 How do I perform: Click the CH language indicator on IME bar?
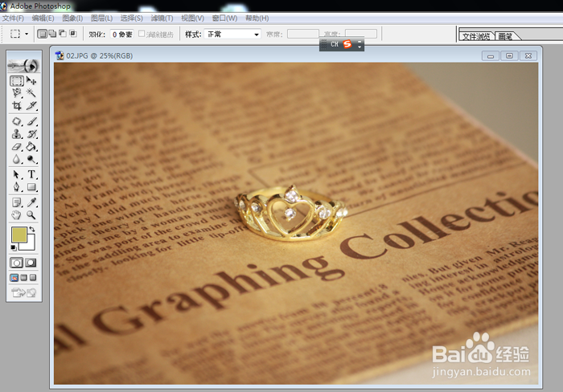[x=335, y=44]
